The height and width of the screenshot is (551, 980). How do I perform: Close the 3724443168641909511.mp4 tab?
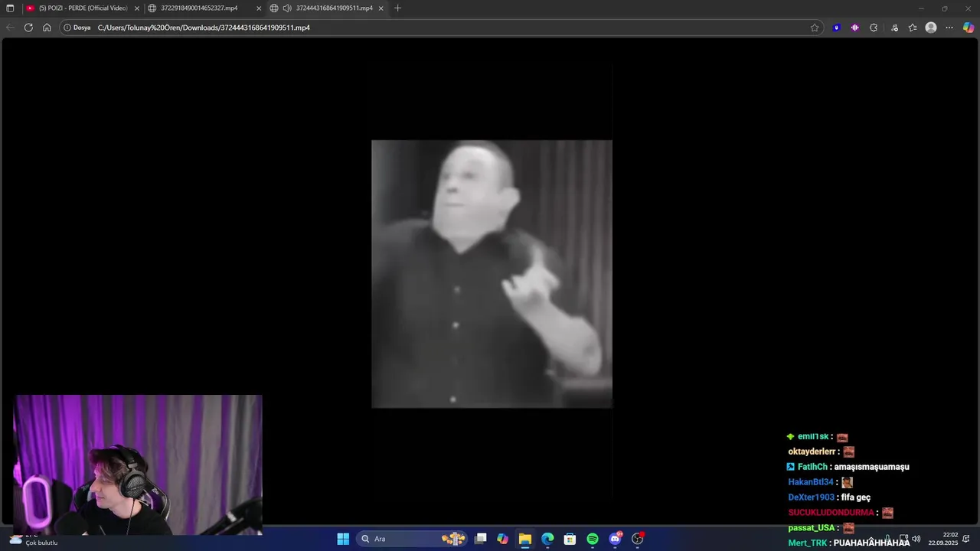point(381,8)
